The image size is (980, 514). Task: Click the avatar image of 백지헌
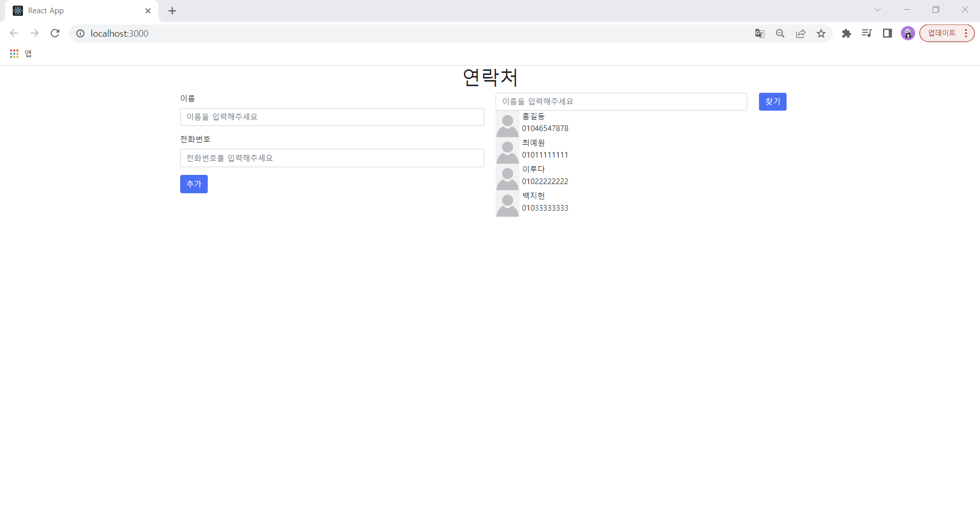click(507, 203)
